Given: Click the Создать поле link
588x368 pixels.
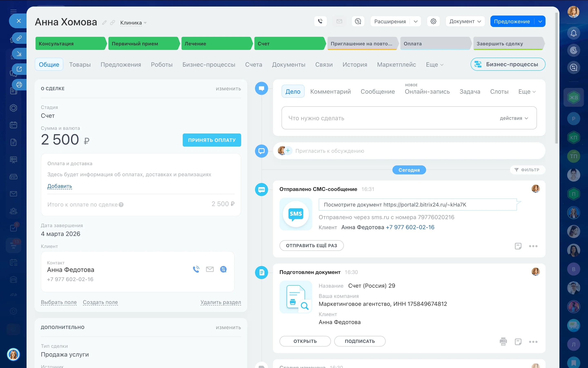Looking at the screenshot, I should tap(100, 302).
